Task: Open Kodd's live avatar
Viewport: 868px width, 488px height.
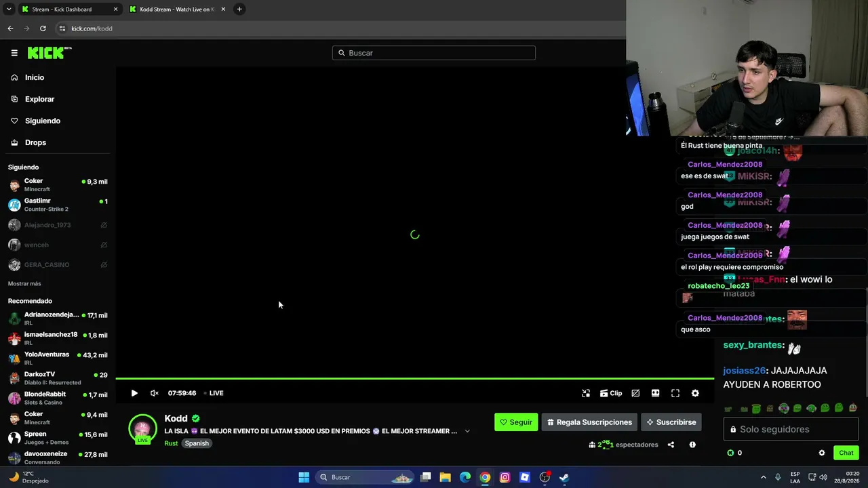Action: [142, 429]
